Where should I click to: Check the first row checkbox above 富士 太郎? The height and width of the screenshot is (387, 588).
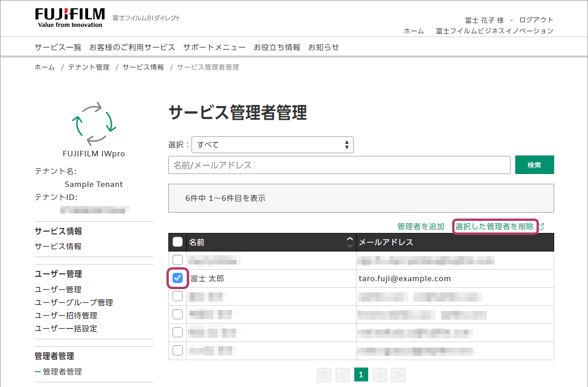click(178, 260)
